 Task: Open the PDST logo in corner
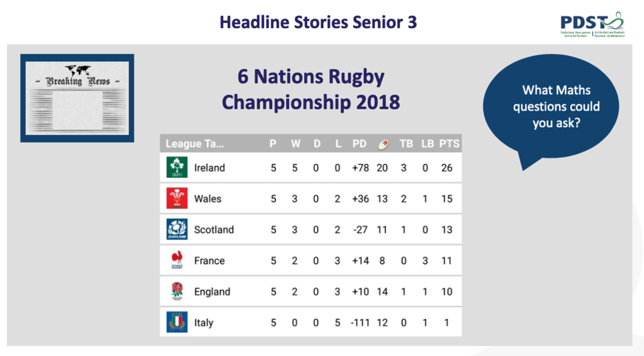pos(592,25)
